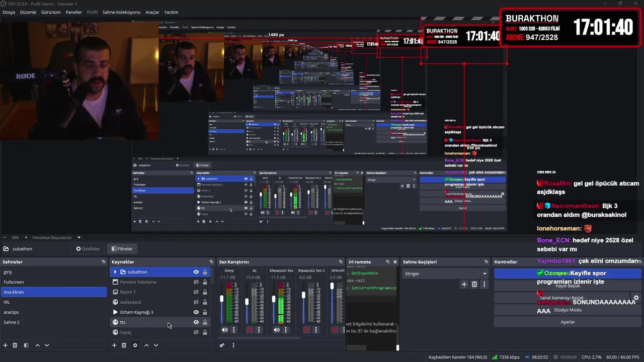Hide the tts source
The height and width of the screenshot is (362, 644).
[x=196, y=322]
